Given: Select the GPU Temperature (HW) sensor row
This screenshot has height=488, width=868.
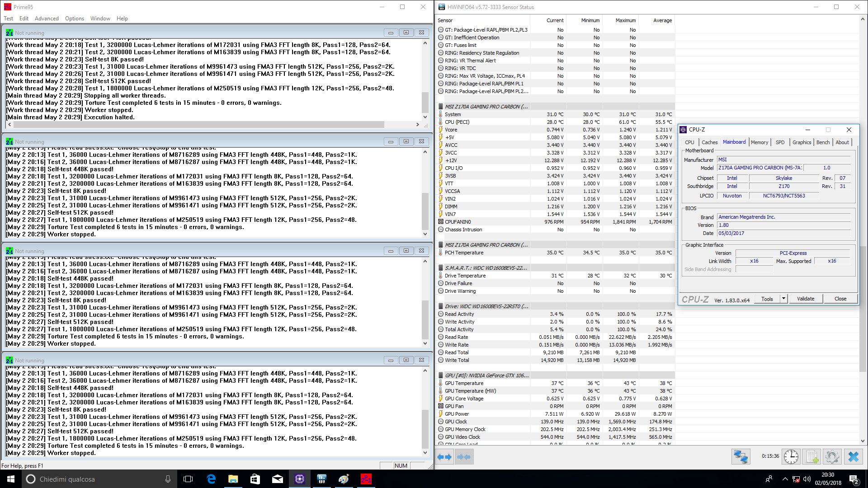Looking at the screenshot, I should coord(556,391).
